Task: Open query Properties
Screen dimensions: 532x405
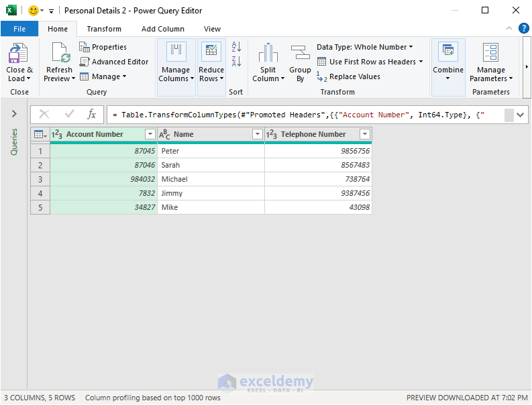Action: [103, 47]
